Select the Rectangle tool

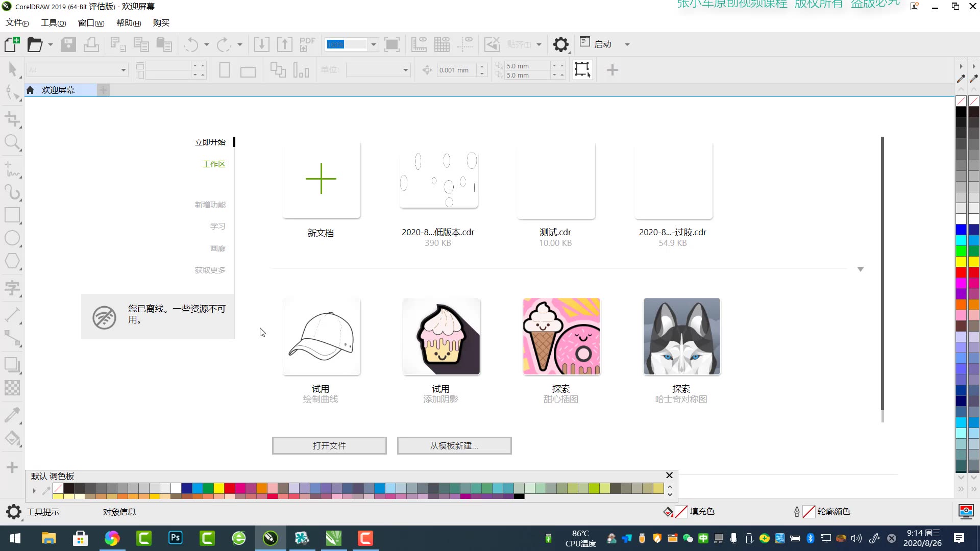(x=12, y=215)
